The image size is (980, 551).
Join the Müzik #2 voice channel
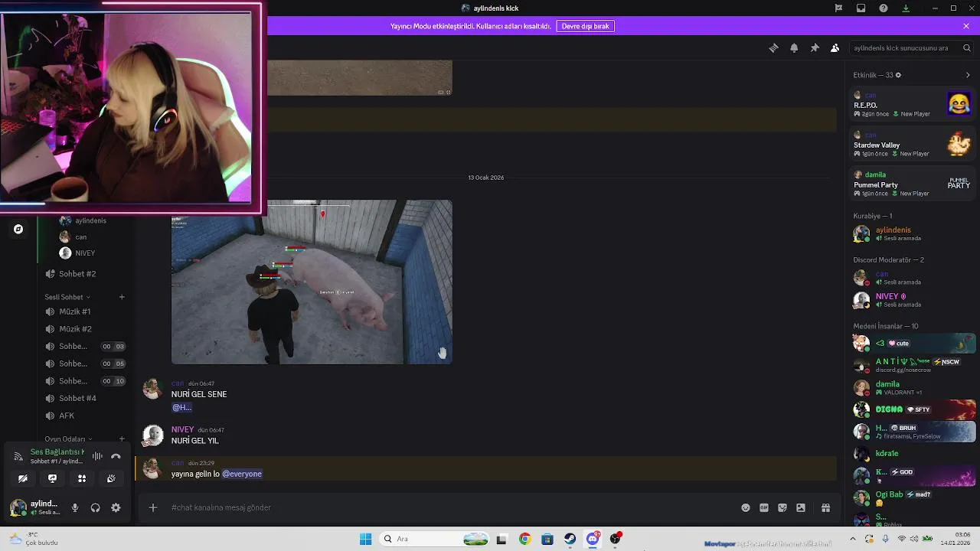(x=83, y=329)
